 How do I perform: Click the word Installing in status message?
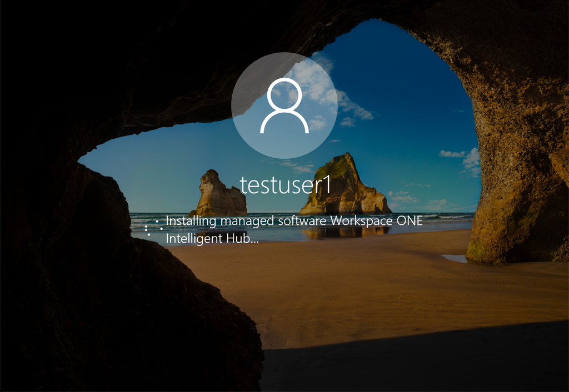tap(192, 221)
